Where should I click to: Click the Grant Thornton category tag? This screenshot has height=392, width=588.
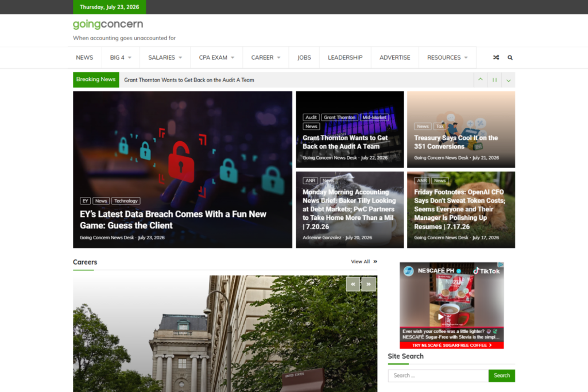tap(339, 117)
